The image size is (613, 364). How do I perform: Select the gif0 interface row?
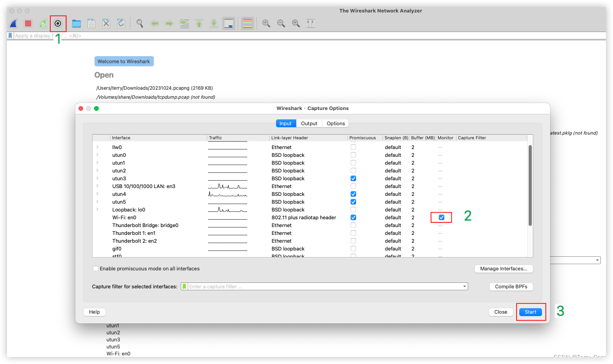click(310, 249)
